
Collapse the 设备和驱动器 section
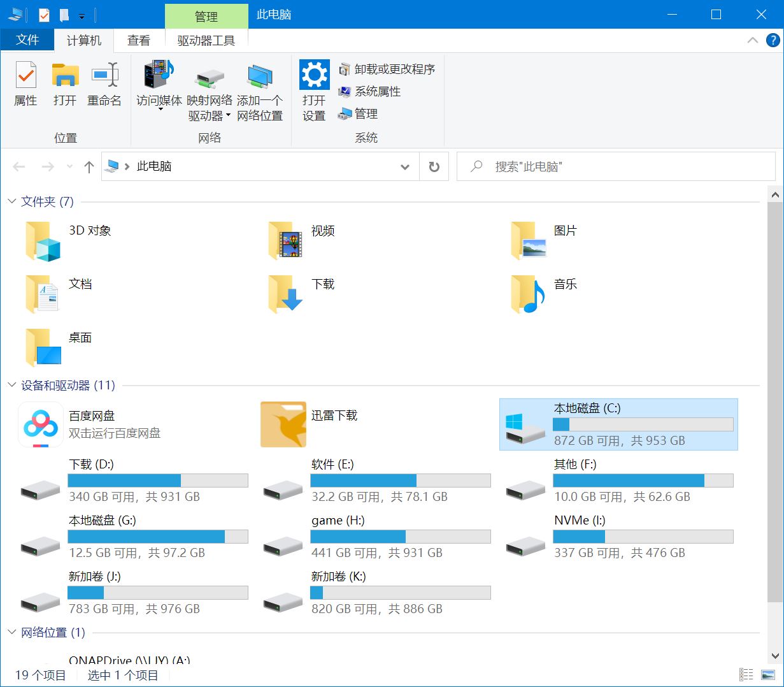pos(11,385)
